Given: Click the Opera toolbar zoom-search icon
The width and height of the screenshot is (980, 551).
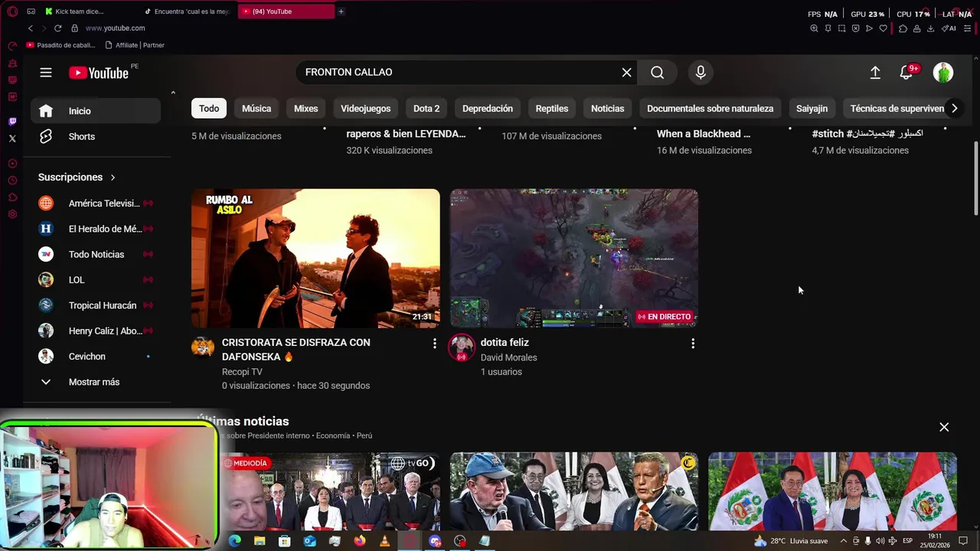Looking at the screenshot, I should [814, 28].
